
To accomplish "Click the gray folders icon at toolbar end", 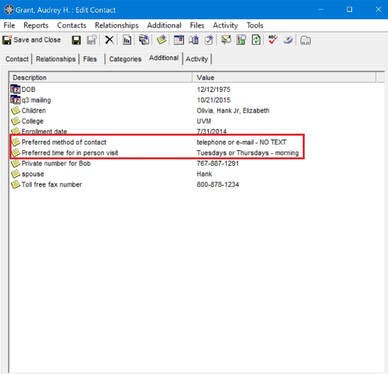I will pos(305,40).
